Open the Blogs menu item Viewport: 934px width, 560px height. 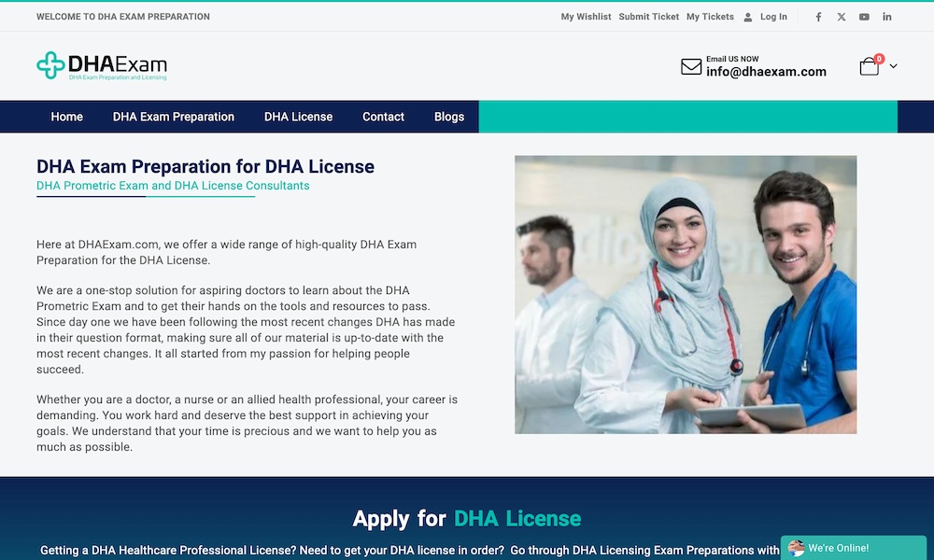[449, 117]
